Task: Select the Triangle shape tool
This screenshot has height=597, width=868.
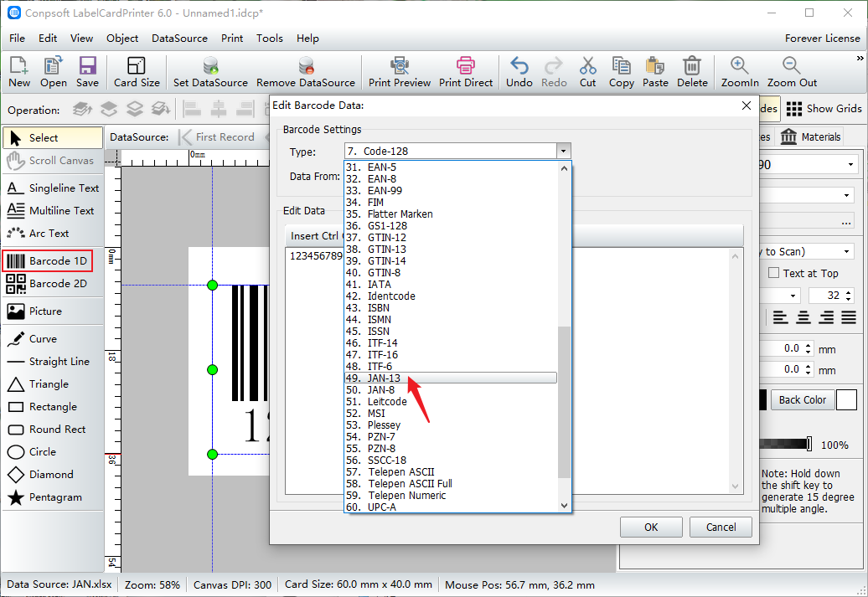Action: point(53,384)
